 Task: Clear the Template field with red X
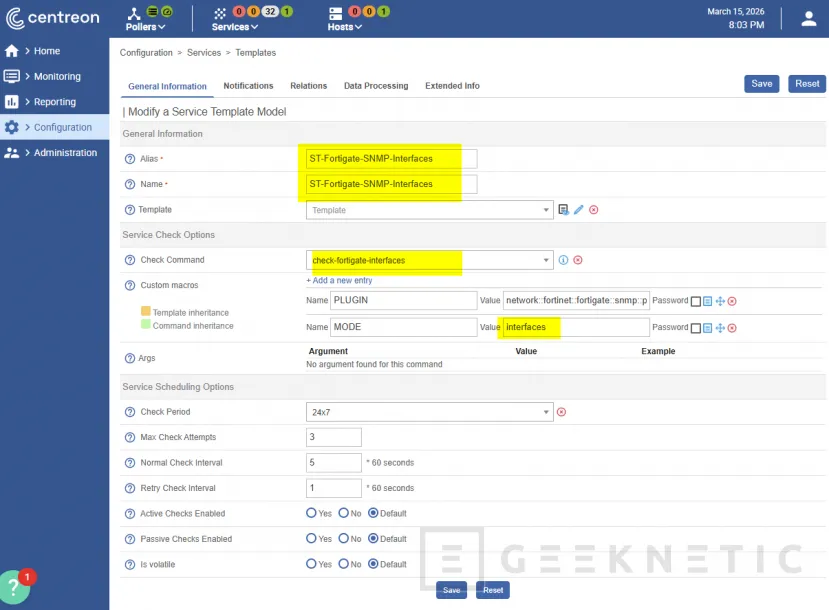[593, 210]
